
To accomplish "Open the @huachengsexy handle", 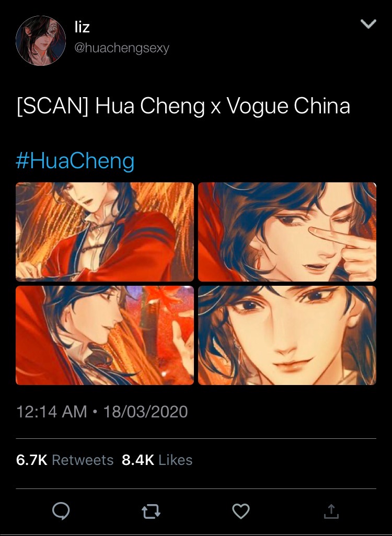I will (x=122, y=48).
